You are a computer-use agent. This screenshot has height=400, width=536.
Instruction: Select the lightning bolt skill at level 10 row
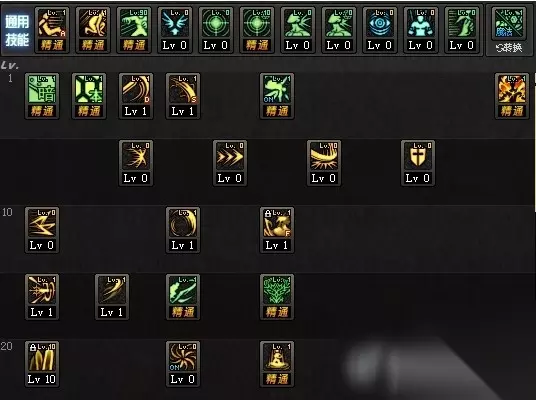[x=42, y=230]
